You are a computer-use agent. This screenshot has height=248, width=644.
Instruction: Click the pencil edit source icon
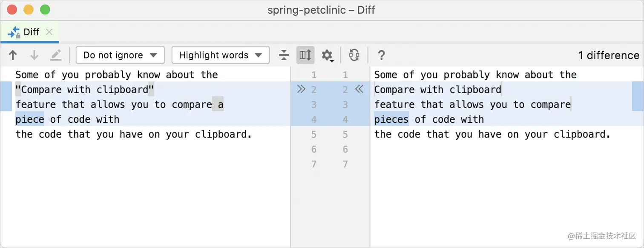pos(56,55)
